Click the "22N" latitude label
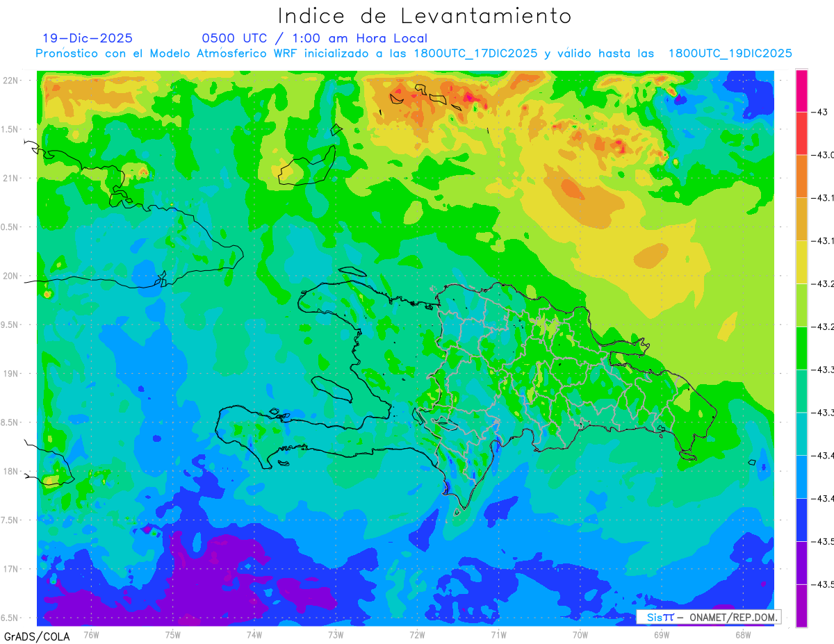Image resolution: width=834 pixels, height=644 pixels. coord(11,80)
